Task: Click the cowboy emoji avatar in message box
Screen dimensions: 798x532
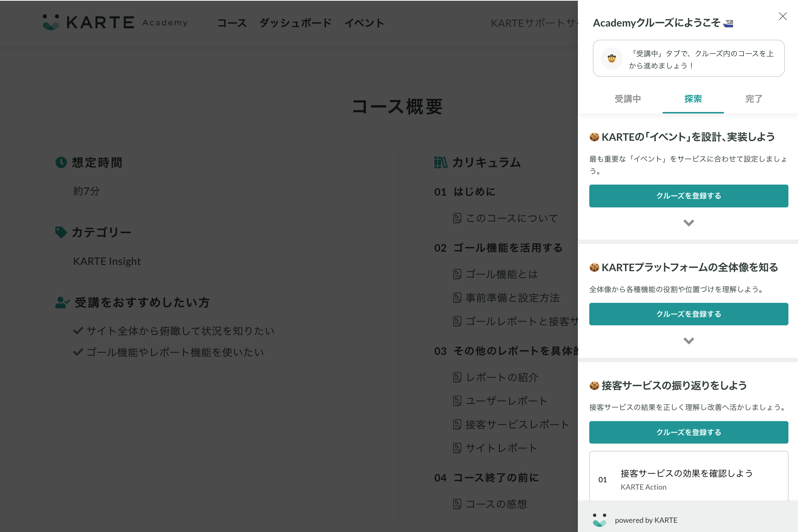Action: [612, 58]
